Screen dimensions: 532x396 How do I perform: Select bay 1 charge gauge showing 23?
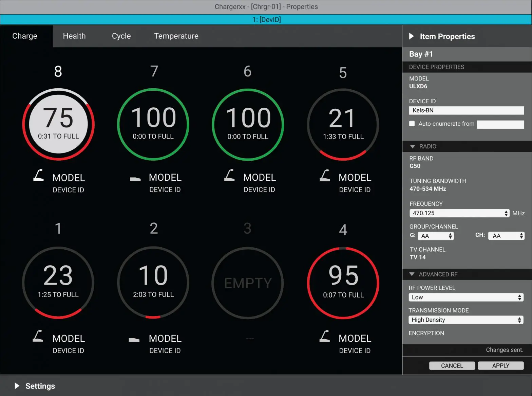pyautogui.click(x=58, y=283)
